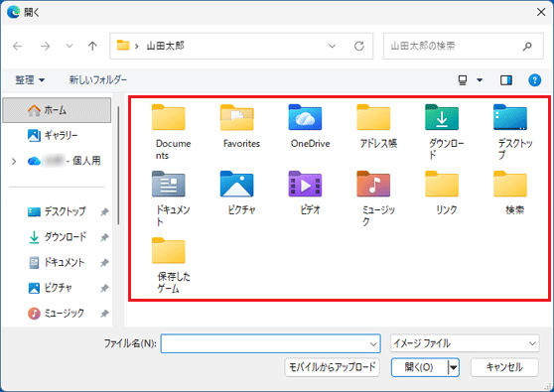Open the 整理 menu
Image resolution: width=554 pixels, height=392 pixels.
[x=30, y=80]
